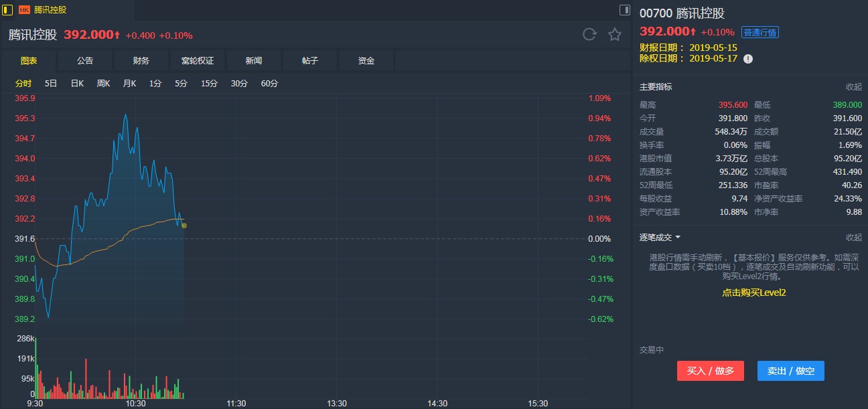Click the ex-dividend date info icon
Image resolution: width=868 pixels, height=409 pixels.
(748, 59)
